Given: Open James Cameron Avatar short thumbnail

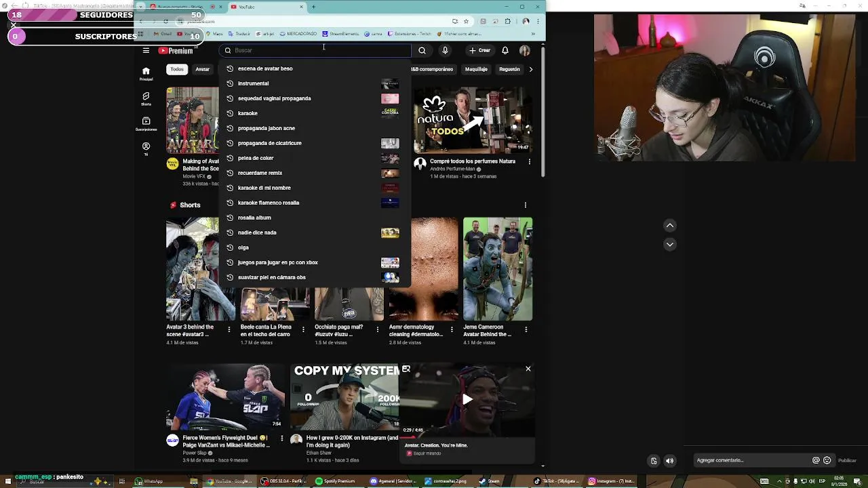Looking at the screenshot, I should click(x=498, y=269).
